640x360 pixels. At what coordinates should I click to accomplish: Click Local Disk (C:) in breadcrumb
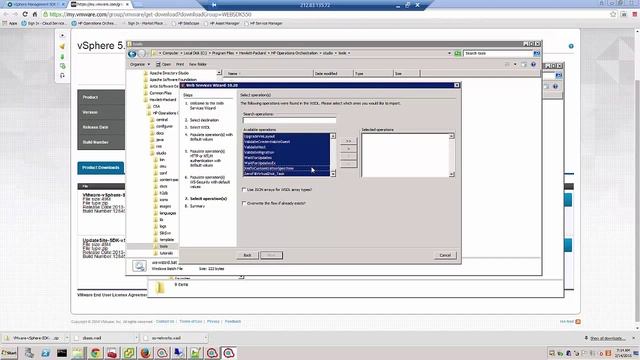tap(195, 53)
